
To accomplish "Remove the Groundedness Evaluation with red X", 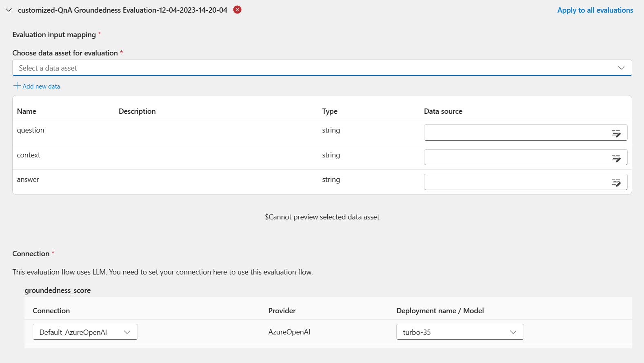I will point(237,10).
